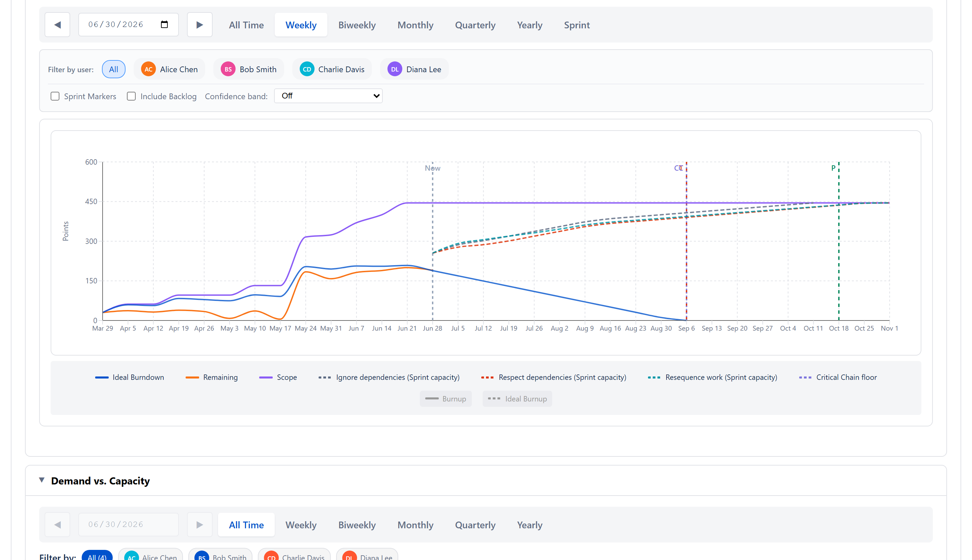Click the green P marker line label
Screen dimensions: 972x560
coord(833,168)
